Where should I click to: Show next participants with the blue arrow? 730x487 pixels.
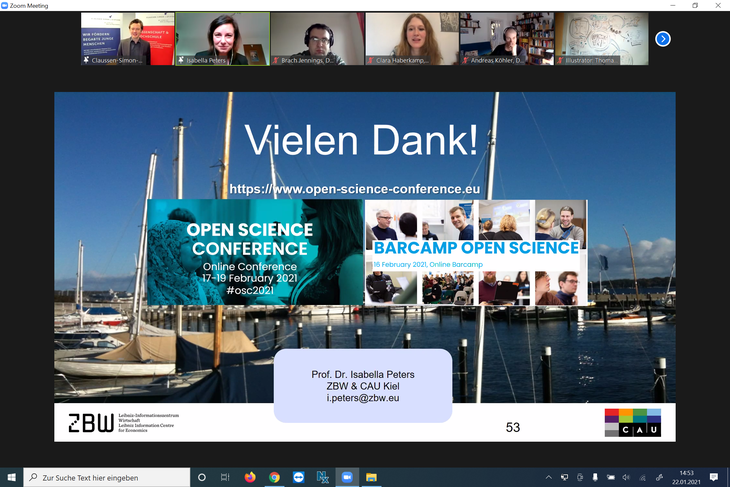pos(662,39)
